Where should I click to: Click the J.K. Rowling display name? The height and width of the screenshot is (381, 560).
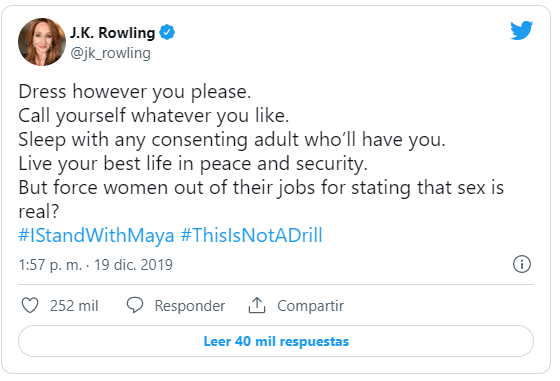(112, 32)
